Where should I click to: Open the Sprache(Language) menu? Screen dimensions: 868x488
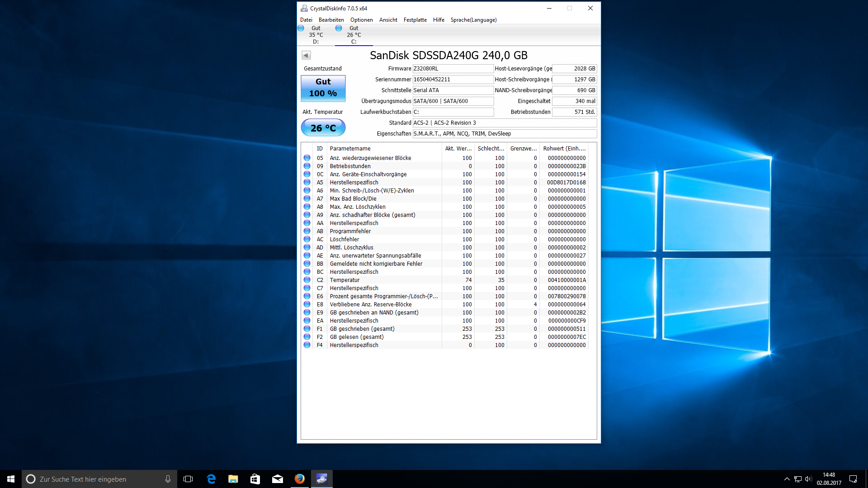coord(473,20)
